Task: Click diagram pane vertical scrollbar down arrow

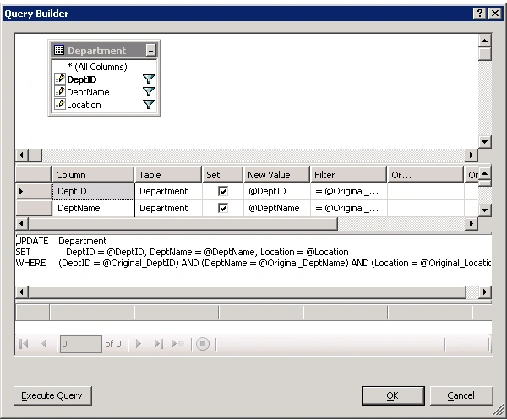Action: click(x=485, y=142)
